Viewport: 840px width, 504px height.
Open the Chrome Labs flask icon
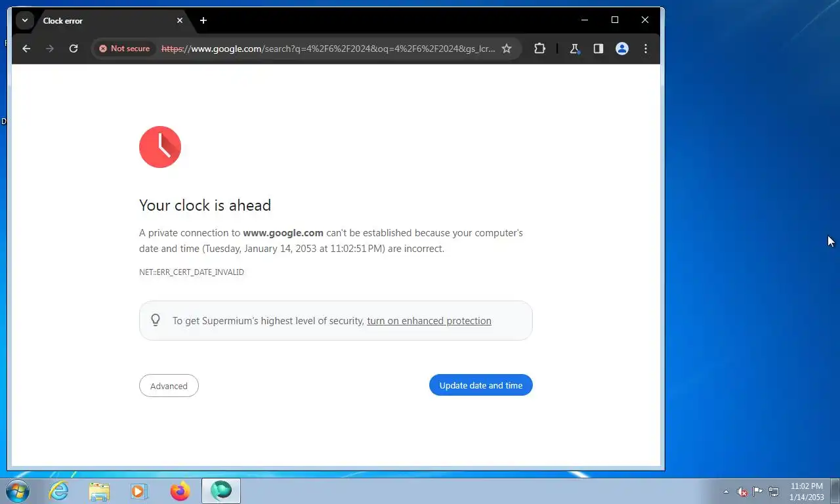tap(575, 49)
